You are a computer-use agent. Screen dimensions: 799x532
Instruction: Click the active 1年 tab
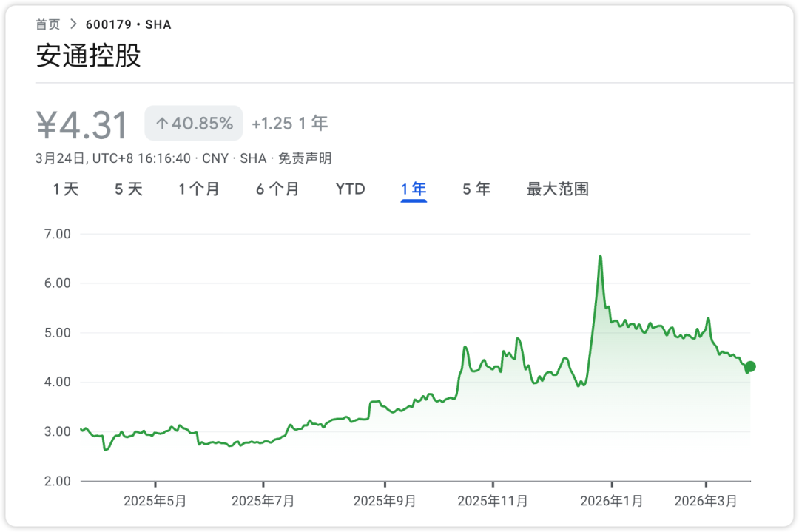point(414,189)
